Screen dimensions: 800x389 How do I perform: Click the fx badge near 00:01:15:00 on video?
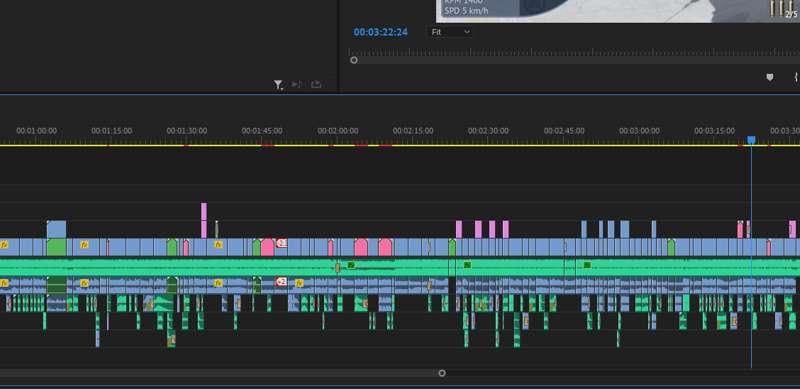click(x=85, y=245)
